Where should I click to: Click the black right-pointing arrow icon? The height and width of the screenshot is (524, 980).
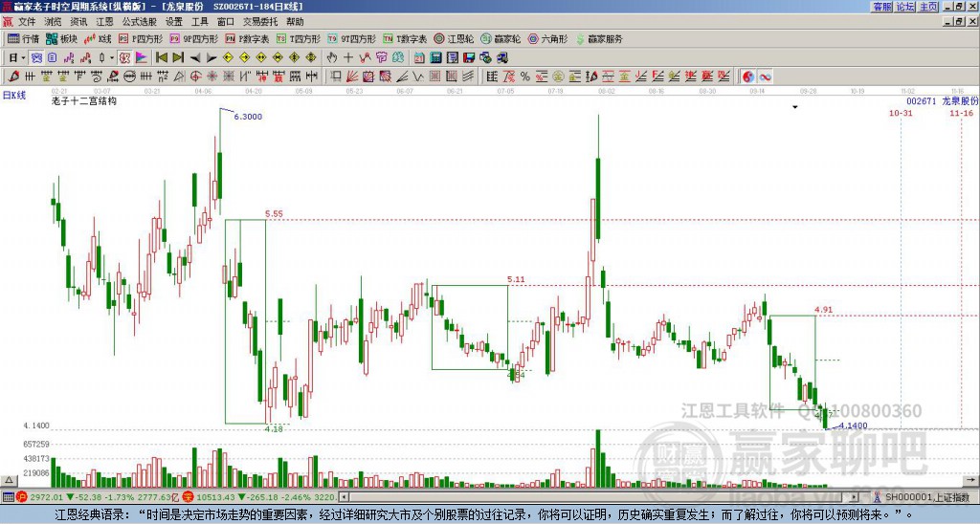(x=212, y=57)
